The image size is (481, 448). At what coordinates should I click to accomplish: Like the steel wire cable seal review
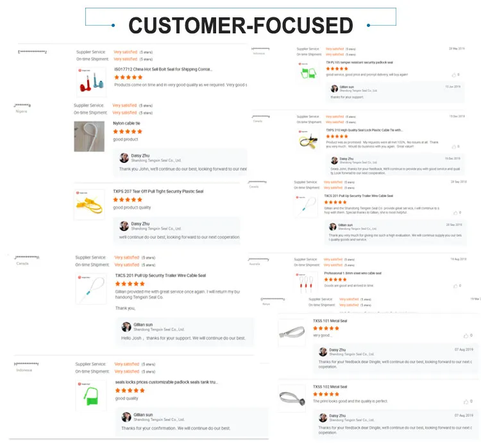(x=455, y=286)
